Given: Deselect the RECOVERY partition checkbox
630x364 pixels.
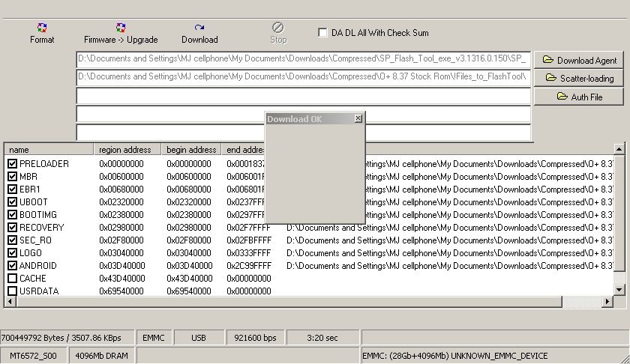Looking at the screenshot, I should click(12, 228).
